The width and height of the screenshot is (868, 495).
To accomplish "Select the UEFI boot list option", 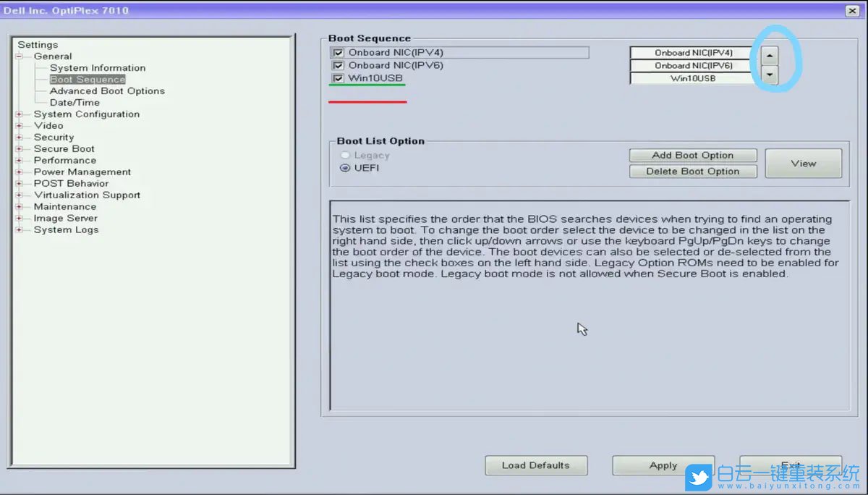I will pyautogui.click(x=345, y=168).
